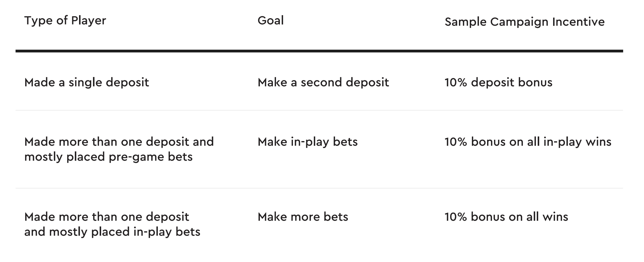Viewport: 644px width, 262px height.
Task: Click "Made more than one deposit" in last row
Action: (107, 217)
